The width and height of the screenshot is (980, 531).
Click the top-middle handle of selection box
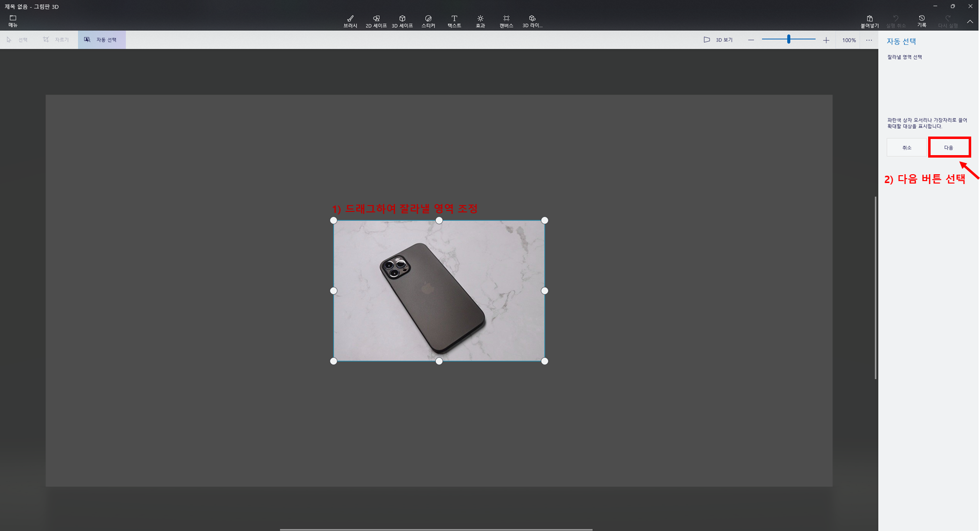pyautogui.click(x=439, y=220)
